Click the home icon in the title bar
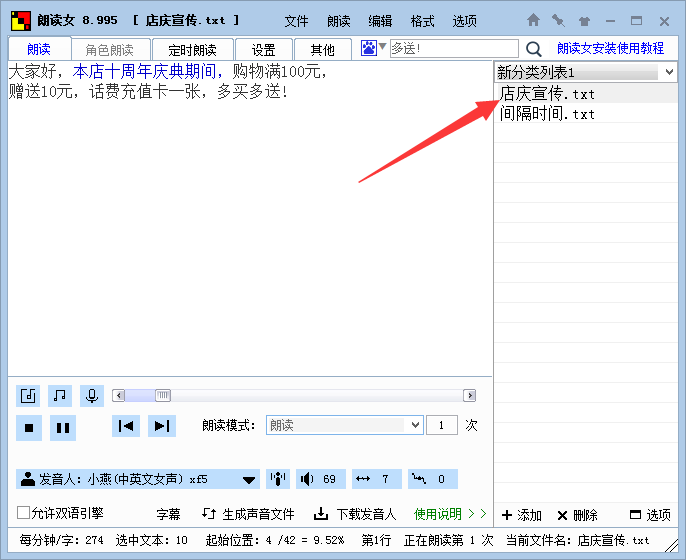The image size is (686, 560). click(533, 20)
